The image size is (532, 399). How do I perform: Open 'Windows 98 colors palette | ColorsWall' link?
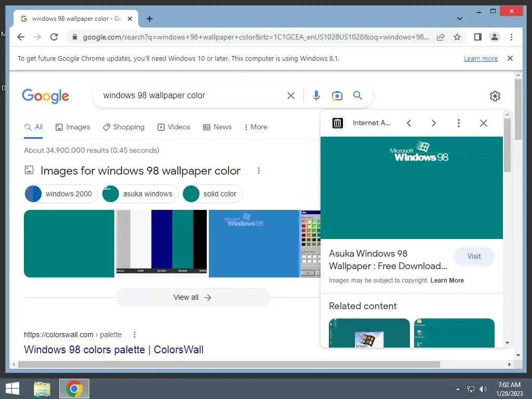pos(114,350)
